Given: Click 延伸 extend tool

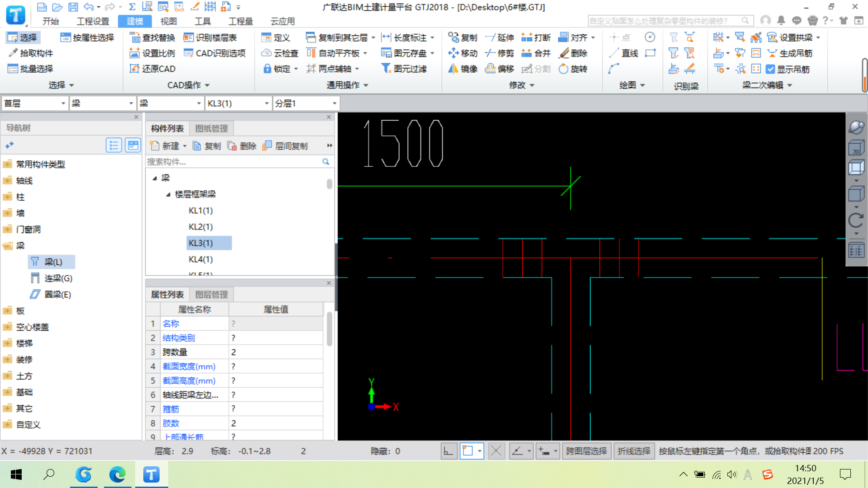Looking at the screenshot, I should (499, 38).
